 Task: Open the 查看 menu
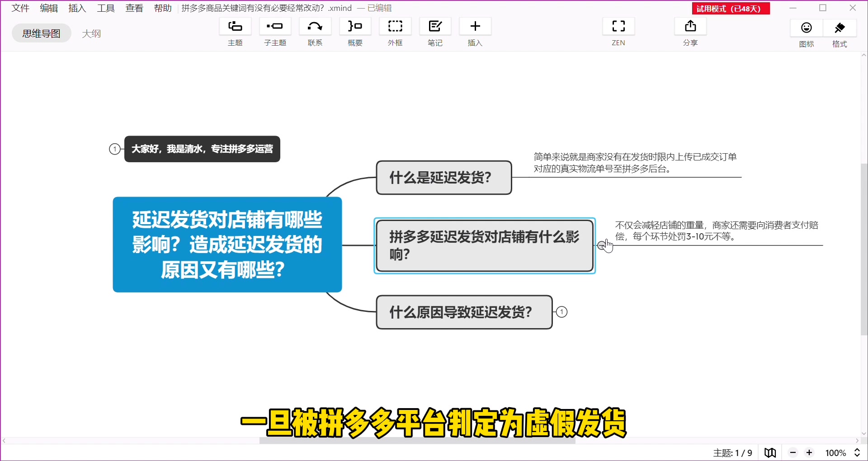[x=134, y=8]
